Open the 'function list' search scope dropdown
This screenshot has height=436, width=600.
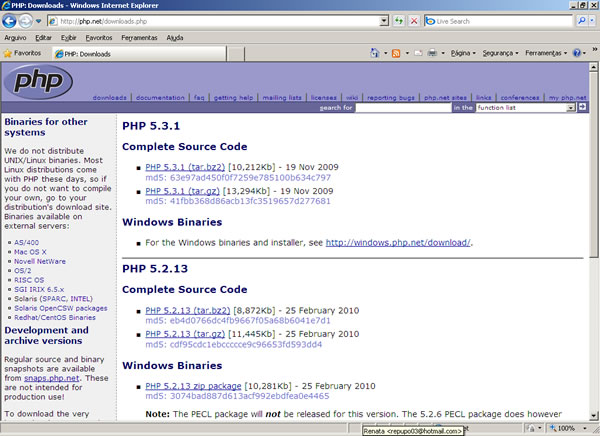pos(525,108)
